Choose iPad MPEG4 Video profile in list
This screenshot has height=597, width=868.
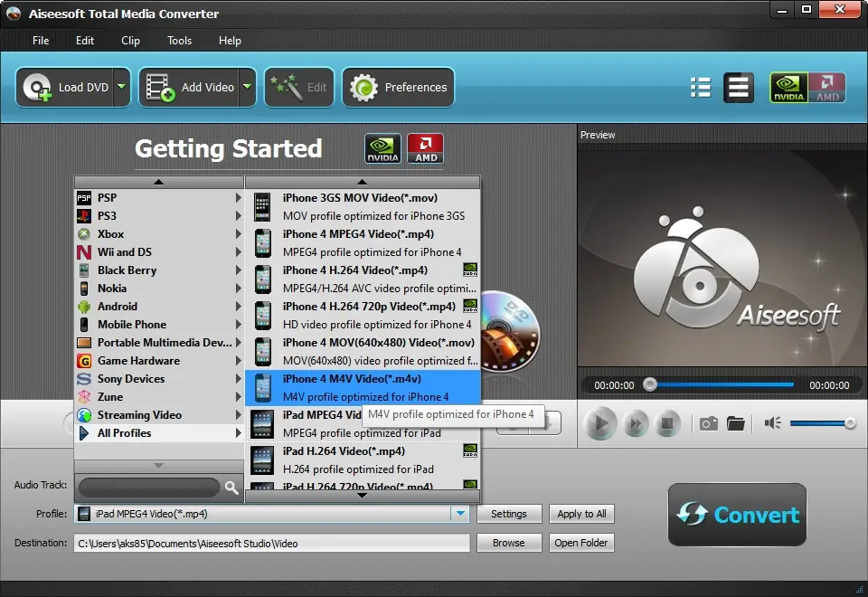(363, 424)
